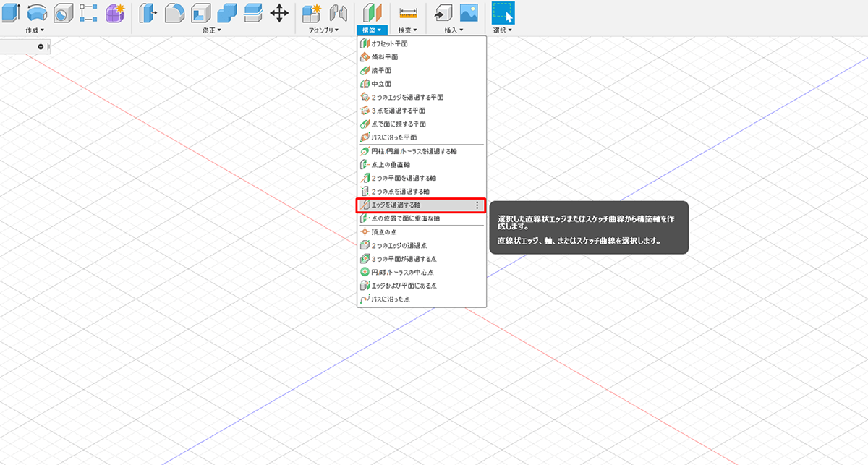Open the Create Form tool
Viewport: 868px width, 465px height.
pyautogui.click(x=115, y=12)
